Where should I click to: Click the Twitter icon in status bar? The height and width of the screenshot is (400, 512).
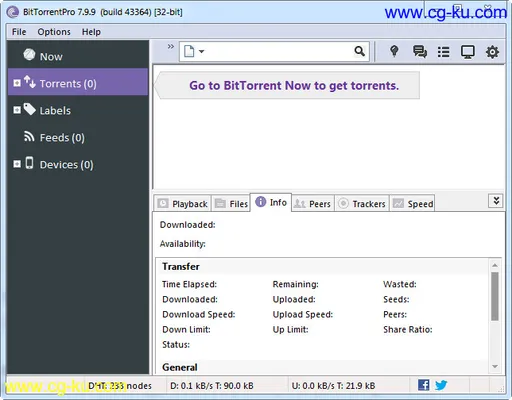[441, 385]
